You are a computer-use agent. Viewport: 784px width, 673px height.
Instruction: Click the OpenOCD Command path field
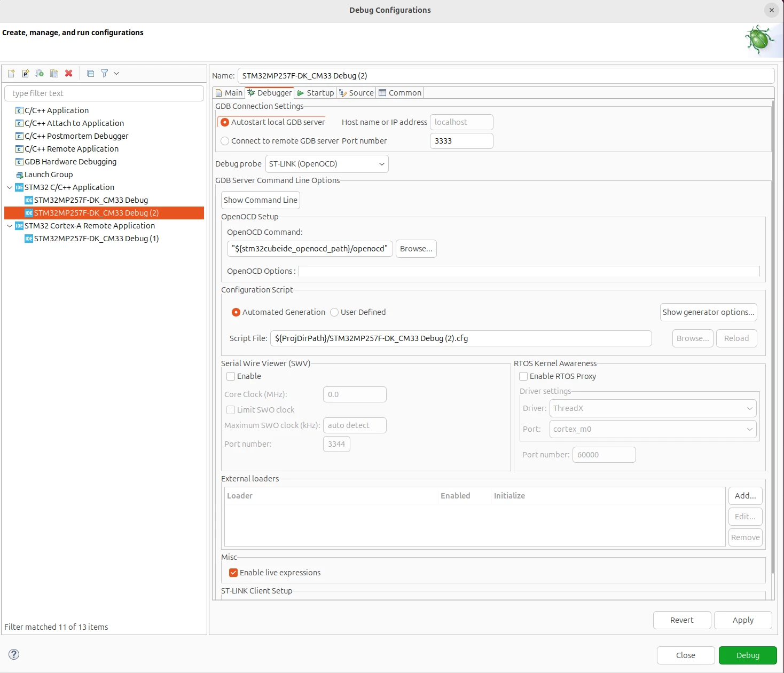pyautogui.click(x=310, y=249)
